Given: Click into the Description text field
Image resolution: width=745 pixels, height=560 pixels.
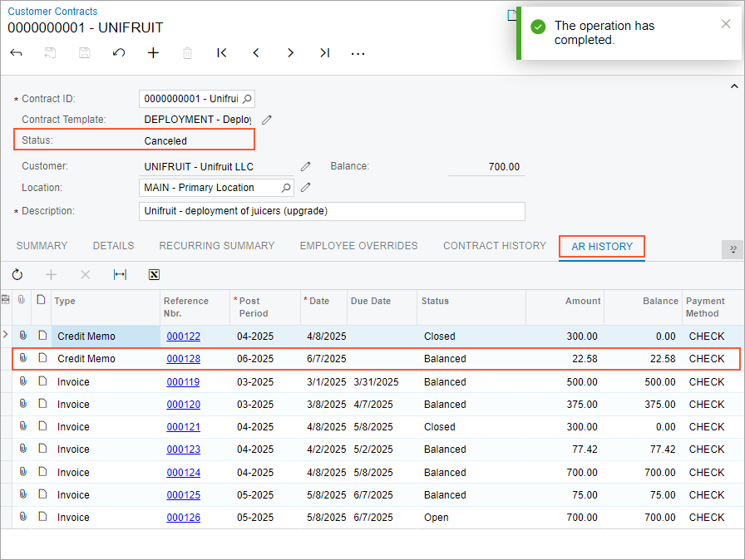Looking at the screenshot, I should (332, 211).
